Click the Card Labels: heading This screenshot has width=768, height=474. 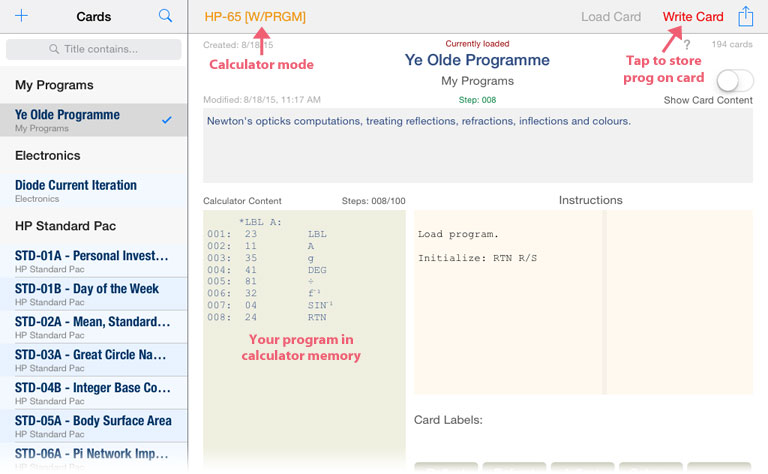[x=448, y=420]
